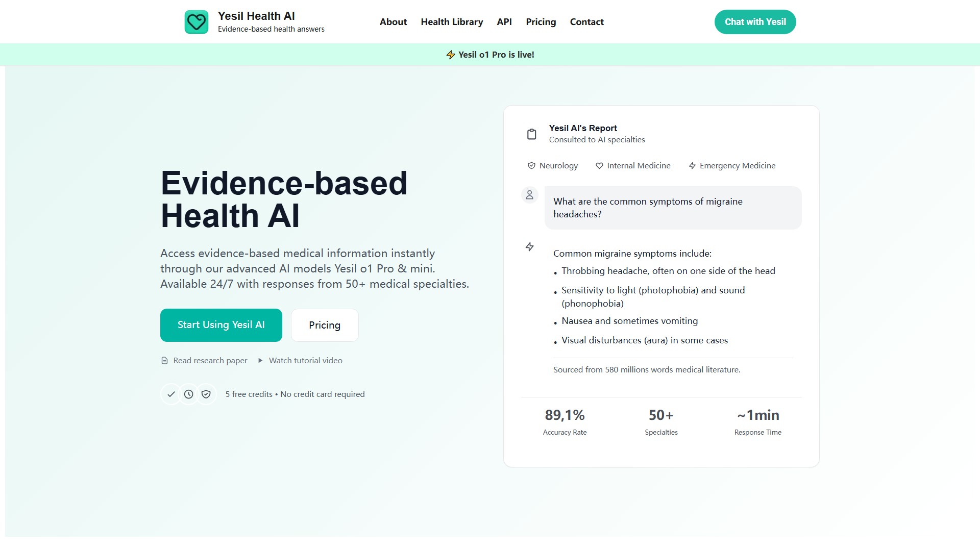Open Contact from the top navigation

coord(586,22)
